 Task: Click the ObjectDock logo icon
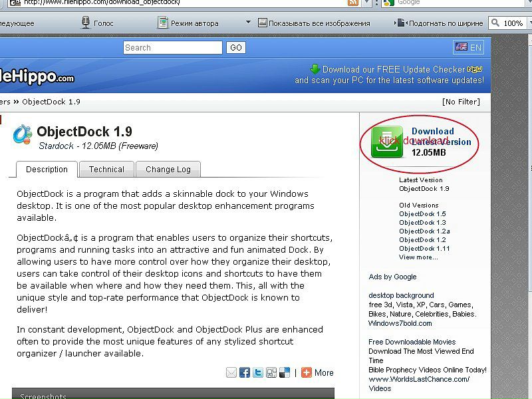(23, 134)
